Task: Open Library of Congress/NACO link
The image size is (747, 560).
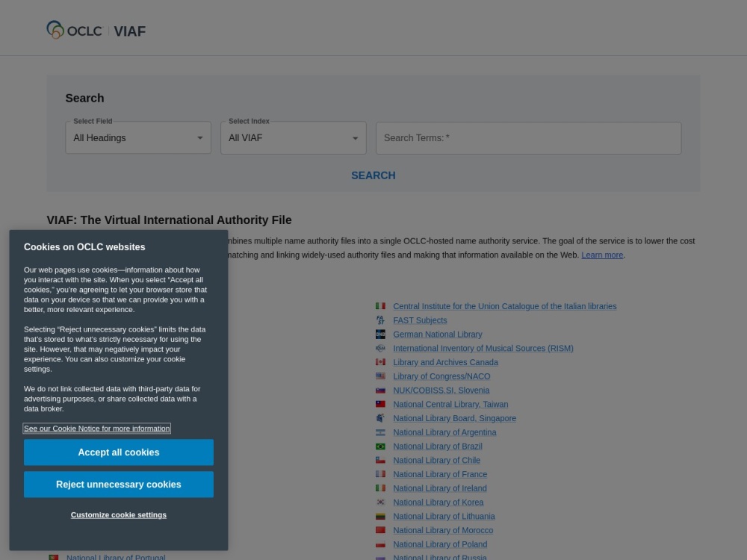Action: point(441,376)
